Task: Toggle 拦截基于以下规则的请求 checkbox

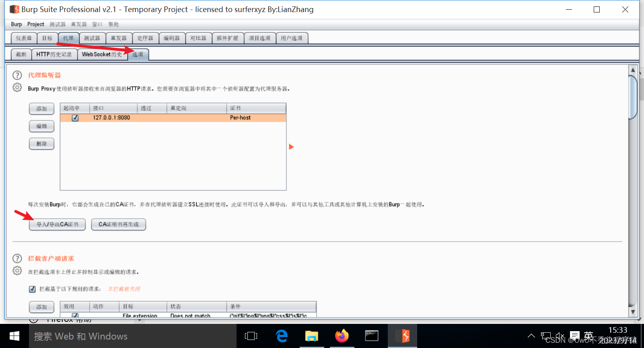Action: point(33,289)
